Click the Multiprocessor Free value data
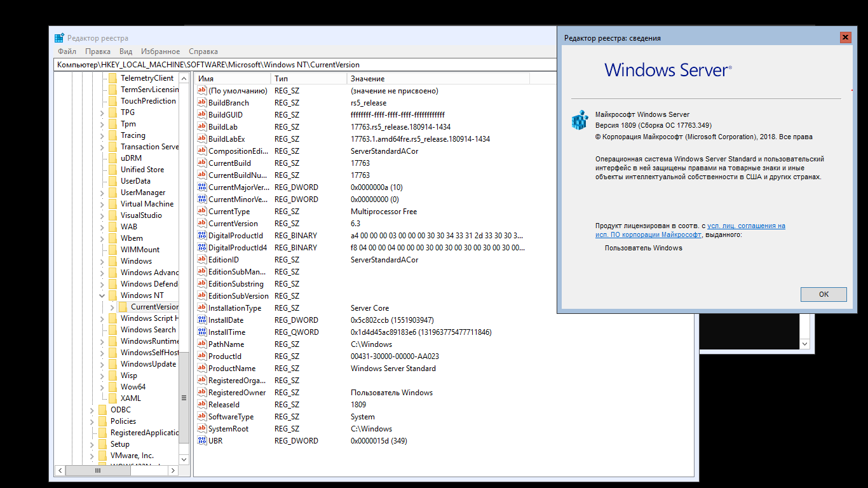This screenshot has width=868, height=488. (384, 212)
